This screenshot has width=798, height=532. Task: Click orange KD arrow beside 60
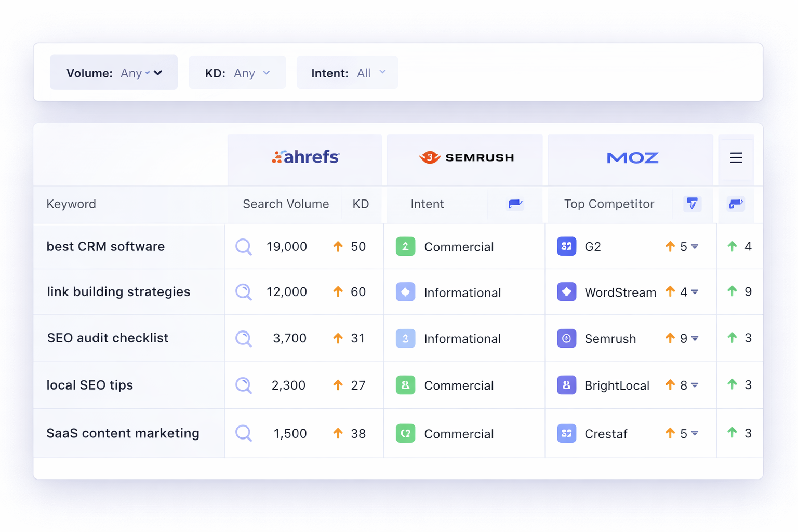(x=338, y=291)
